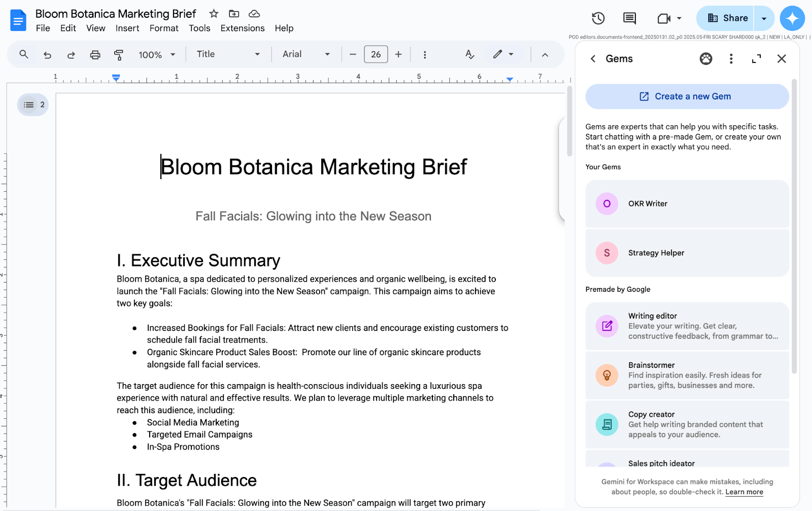Open version history

(598, 18)
